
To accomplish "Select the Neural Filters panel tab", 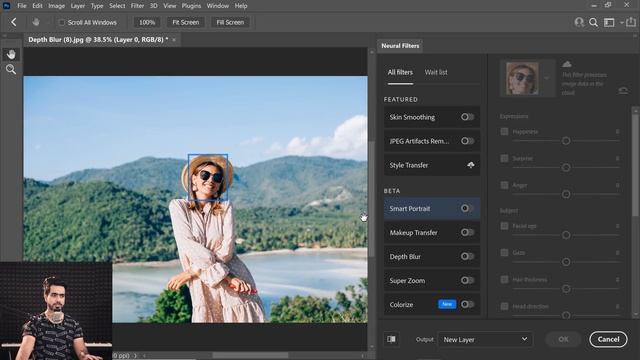I will tap(400, 46).
